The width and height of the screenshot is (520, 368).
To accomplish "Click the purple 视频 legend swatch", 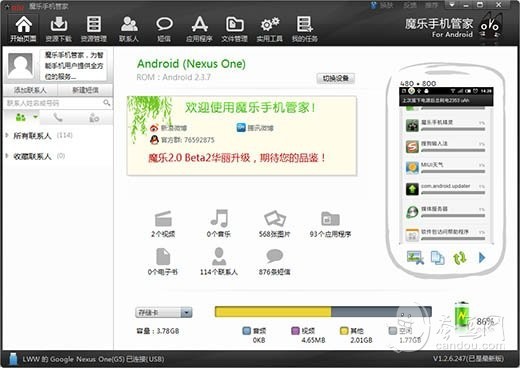I will click(295, 331).
